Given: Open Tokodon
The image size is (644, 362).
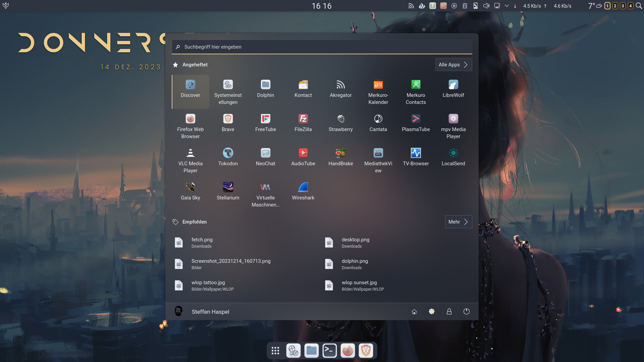Looking at the screenshot, I should (x=228, y=158).
